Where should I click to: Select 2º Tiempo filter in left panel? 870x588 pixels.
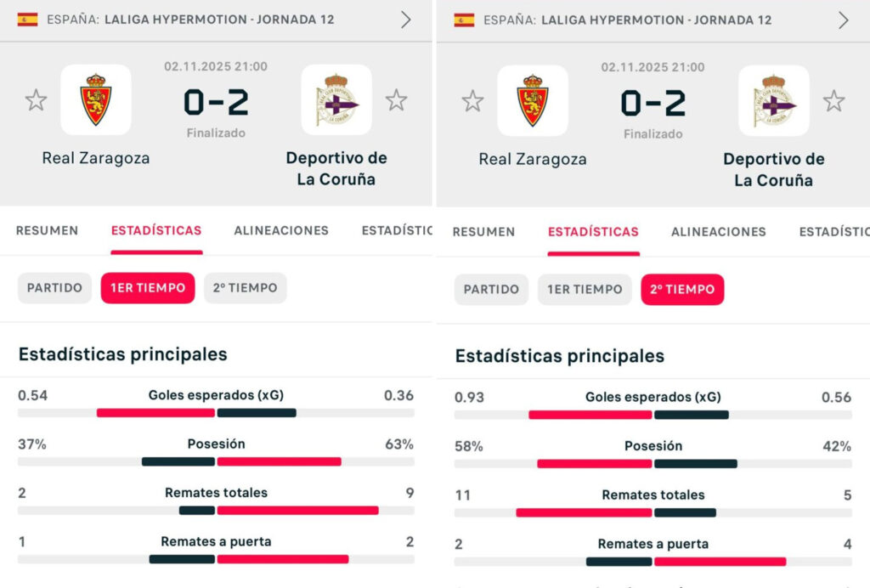[x=245, y=288]
